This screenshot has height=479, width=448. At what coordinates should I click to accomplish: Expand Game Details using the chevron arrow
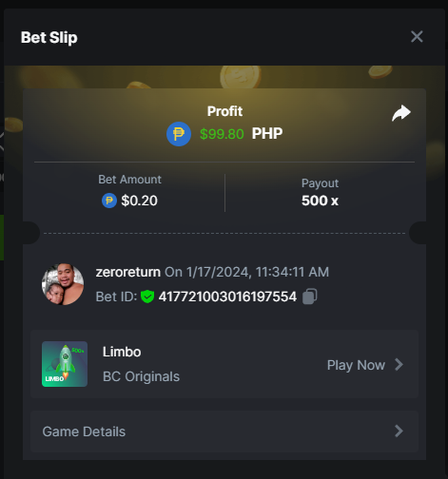pyautogui.click(x=399, y=431)
